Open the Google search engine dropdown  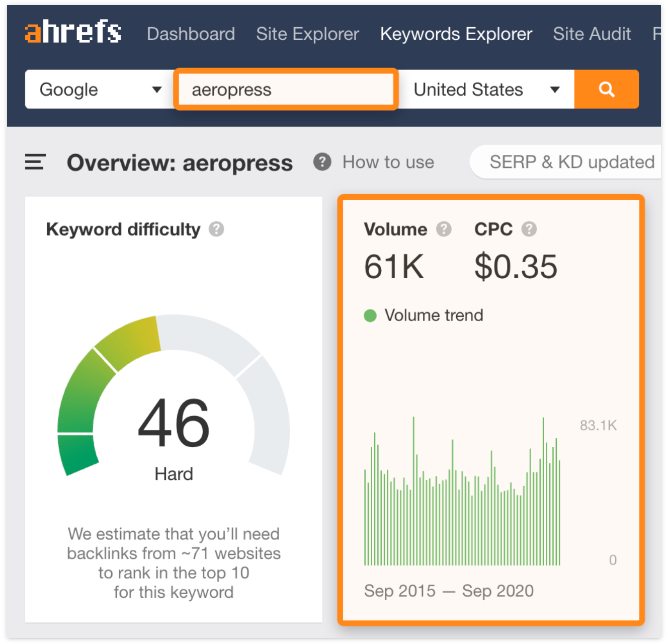coord(100,90)
